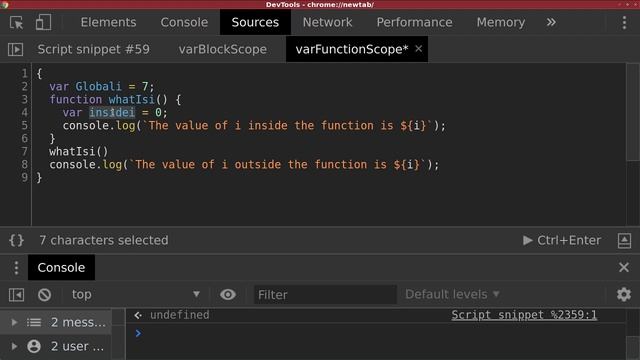Select the Sources tab
640x360 pixels.
[255, 22]
